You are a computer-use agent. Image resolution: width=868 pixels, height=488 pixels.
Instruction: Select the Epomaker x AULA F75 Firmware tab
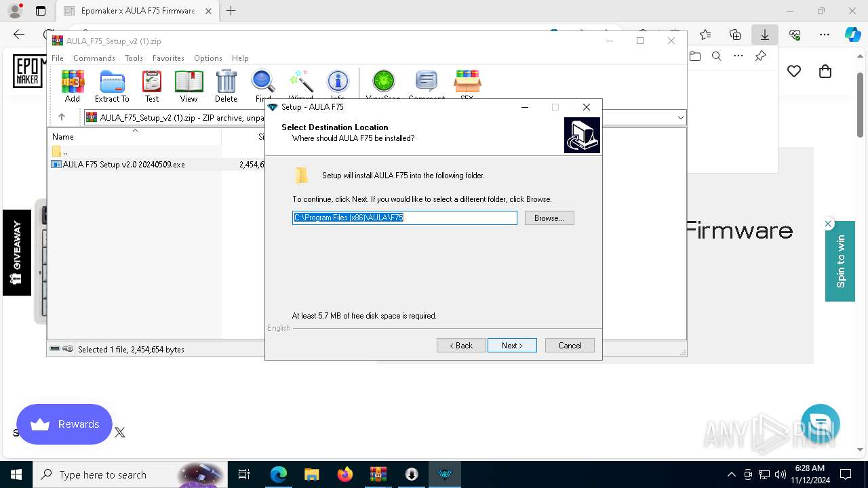[x=138, y=11]
